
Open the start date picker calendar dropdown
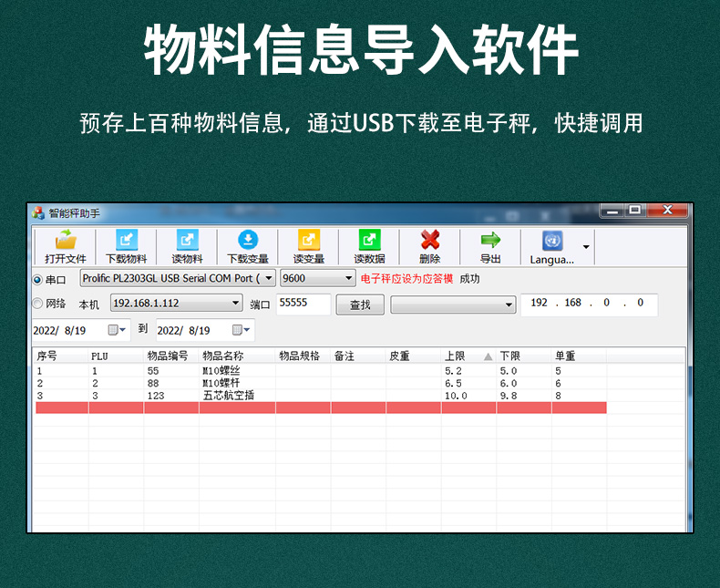click(118, 329)
